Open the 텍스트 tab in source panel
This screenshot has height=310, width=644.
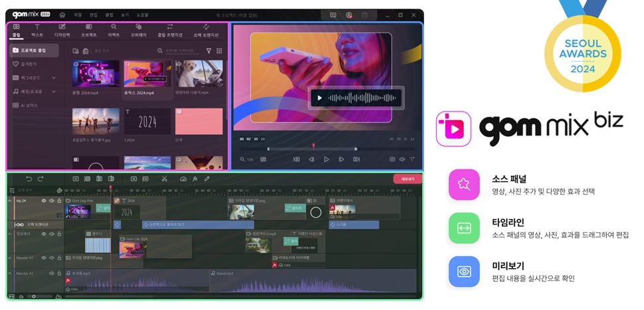point(37,31)
